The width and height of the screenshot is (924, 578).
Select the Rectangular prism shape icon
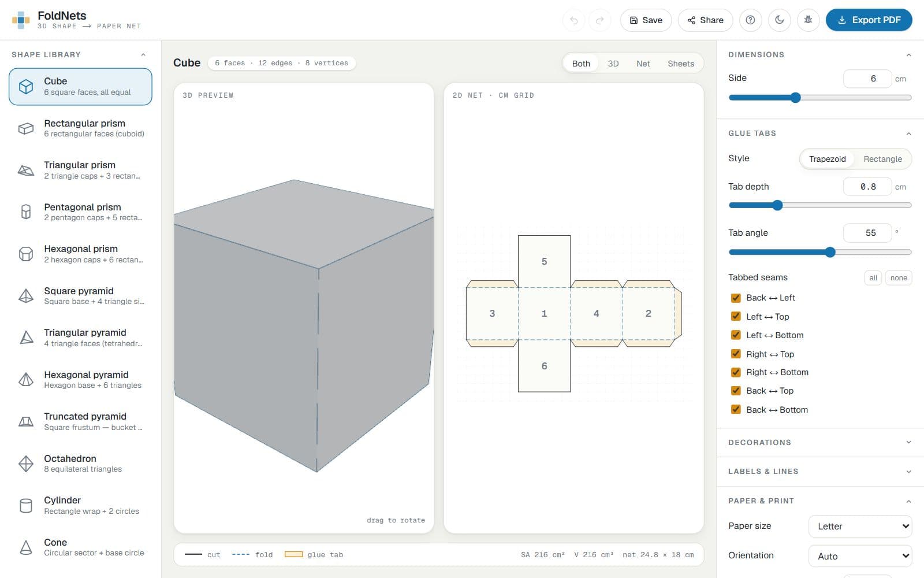click(x=26, y=128)
